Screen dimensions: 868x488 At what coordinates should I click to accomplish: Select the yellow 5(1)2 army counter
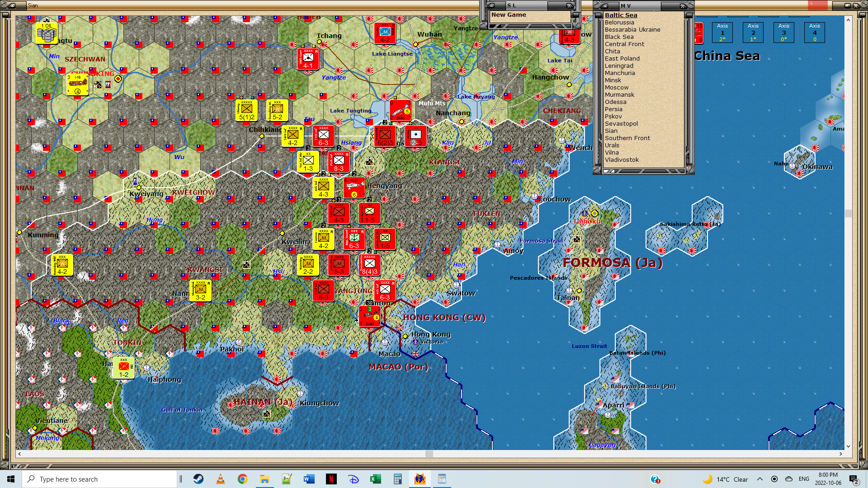tap(246, 110)
